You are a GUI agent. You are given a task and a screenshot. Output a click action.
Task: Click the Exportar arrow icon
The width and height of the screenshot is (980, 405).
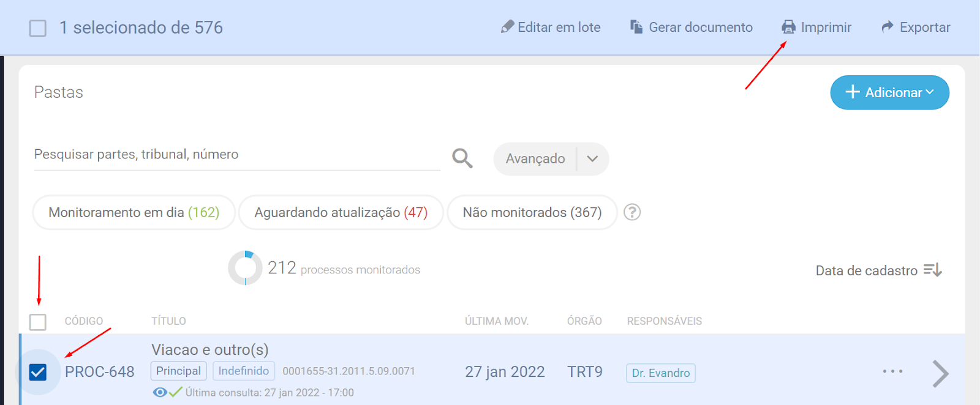point(887,27)
